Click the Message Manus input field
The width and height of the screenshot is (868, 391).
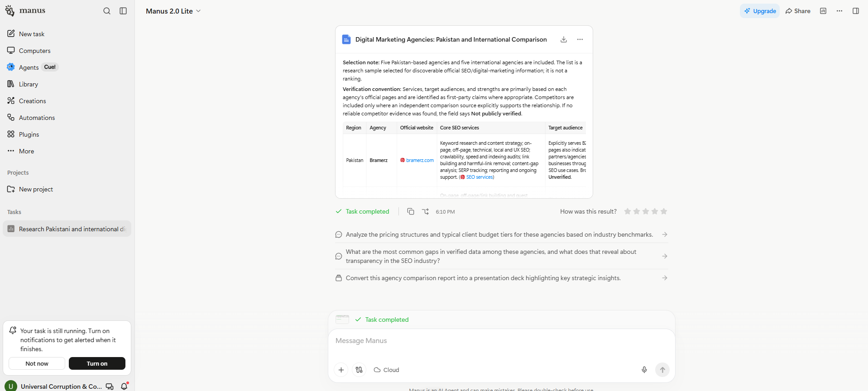502,341
